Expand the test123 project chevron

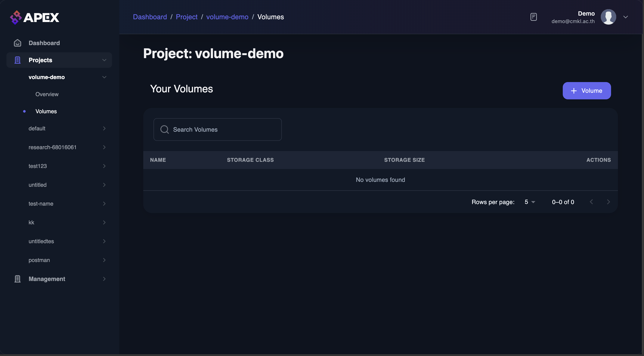point(104,166)
